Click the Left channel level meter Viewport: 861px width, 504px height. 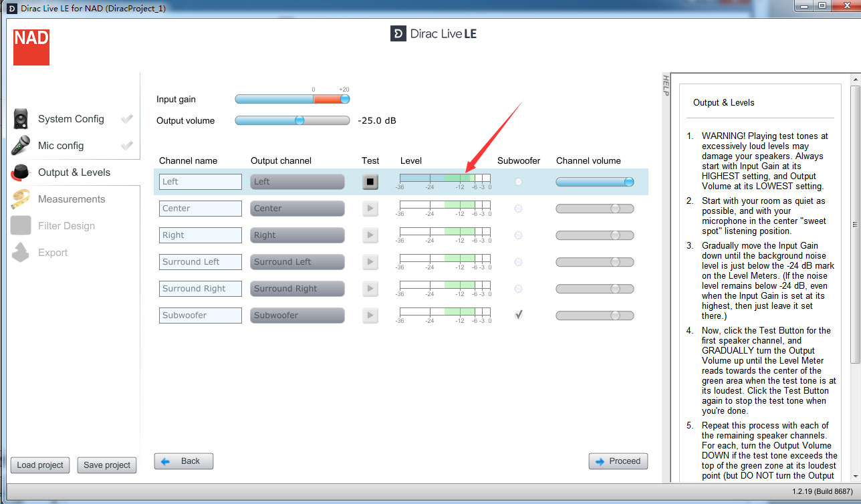(445, 178)
